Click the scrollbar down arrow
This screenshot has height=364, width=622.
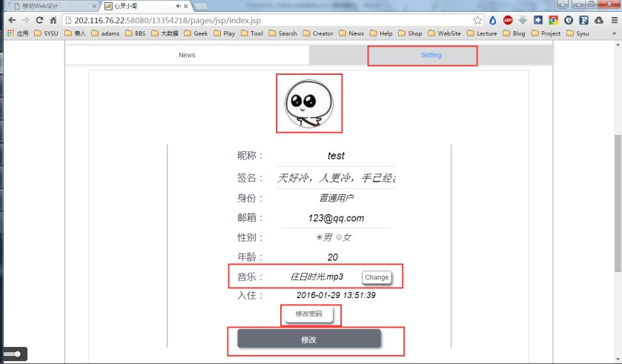pyautogui.click(x=618, y=360)
